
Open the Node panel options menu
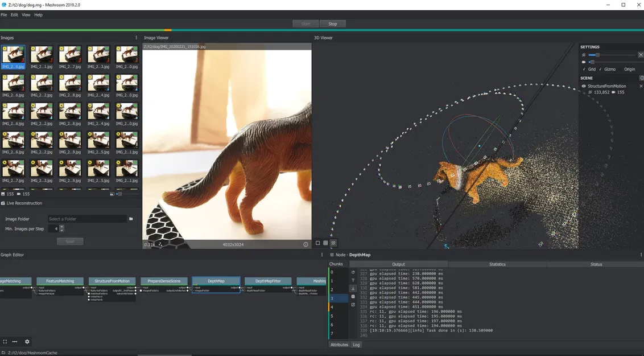pos(641,255)
